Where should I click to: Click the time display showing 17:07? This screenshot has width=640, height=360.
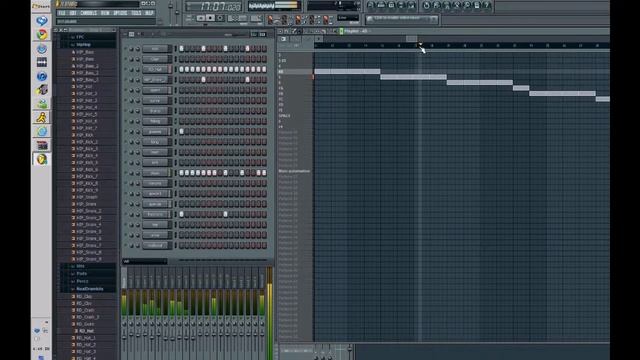pyautogui.click(x=214, y=7)
